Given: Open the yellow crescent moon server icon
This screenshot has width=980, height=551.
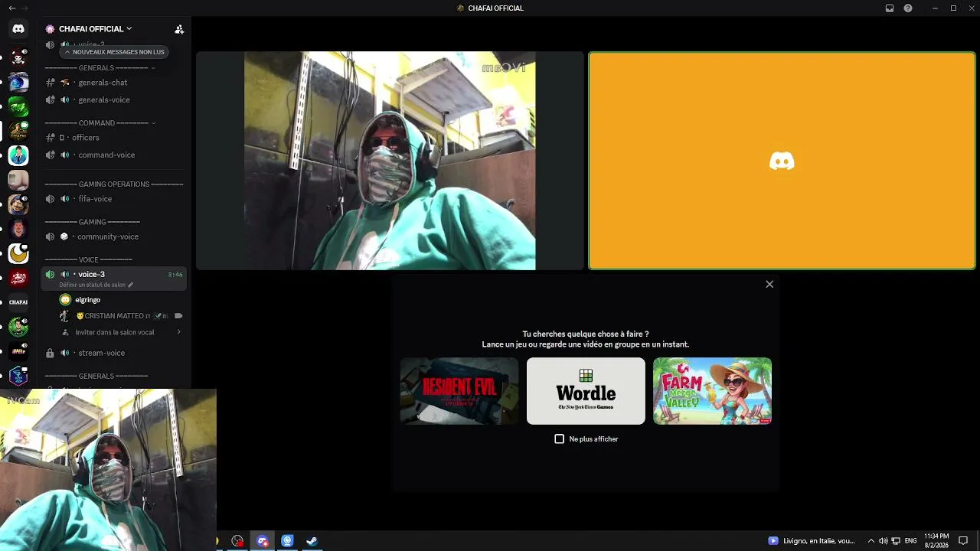Looking at the screenshot, I should (x=18, y=254).
